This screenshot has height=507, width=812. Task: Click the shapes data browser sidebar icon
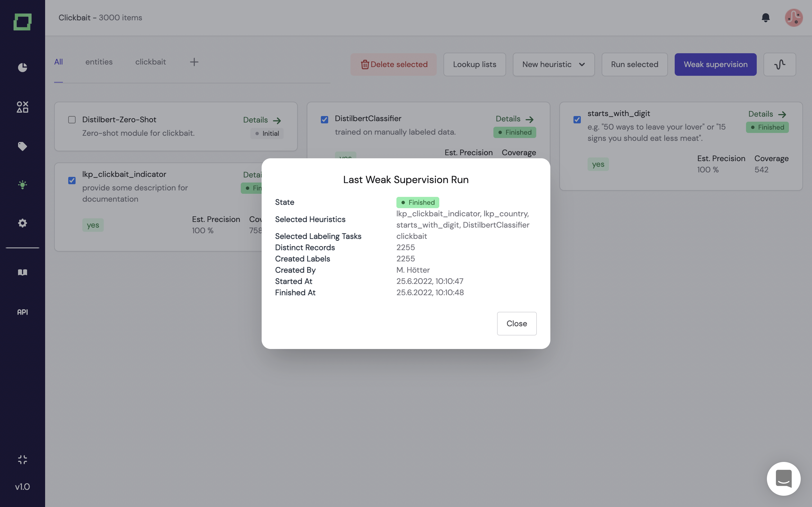(x=23, y=107)
